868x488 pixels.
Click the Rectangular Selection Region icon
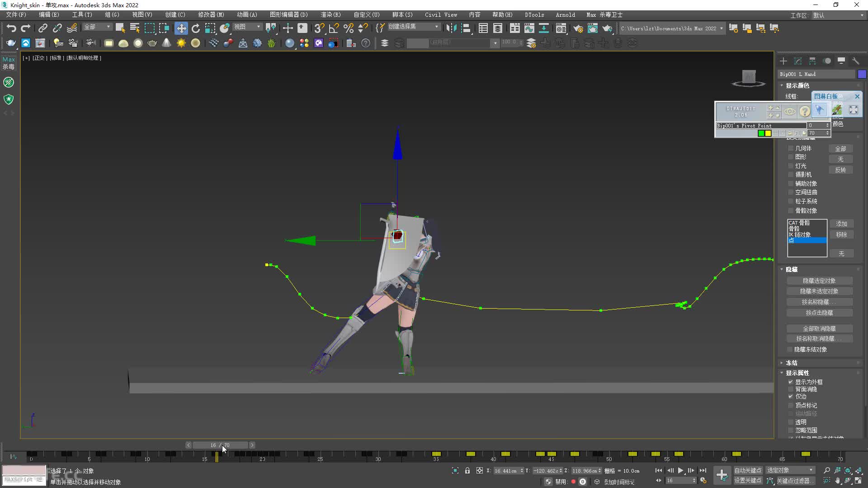tap(149, 28)
